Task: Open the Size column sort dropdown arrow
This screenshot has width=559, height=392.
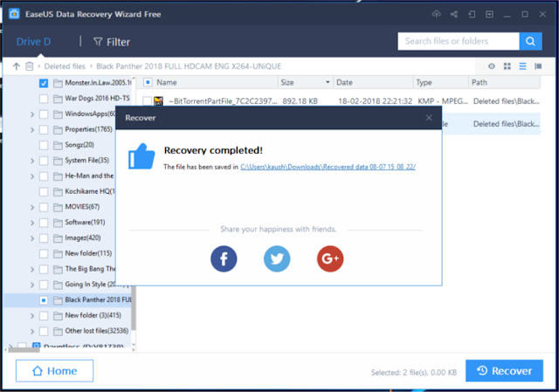Action: coord(328,82)
